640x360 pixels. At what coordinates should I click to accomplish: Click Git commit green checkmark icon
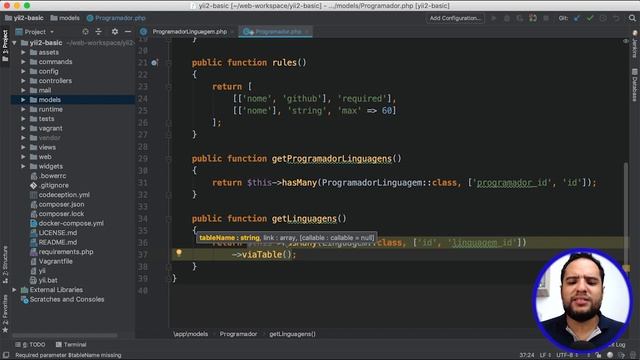coord(590,18)
